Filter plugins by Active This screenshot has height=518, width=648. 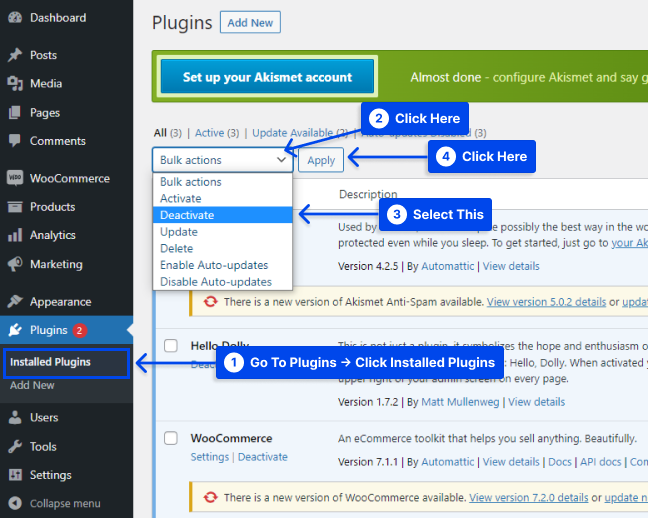click(209, 133)
